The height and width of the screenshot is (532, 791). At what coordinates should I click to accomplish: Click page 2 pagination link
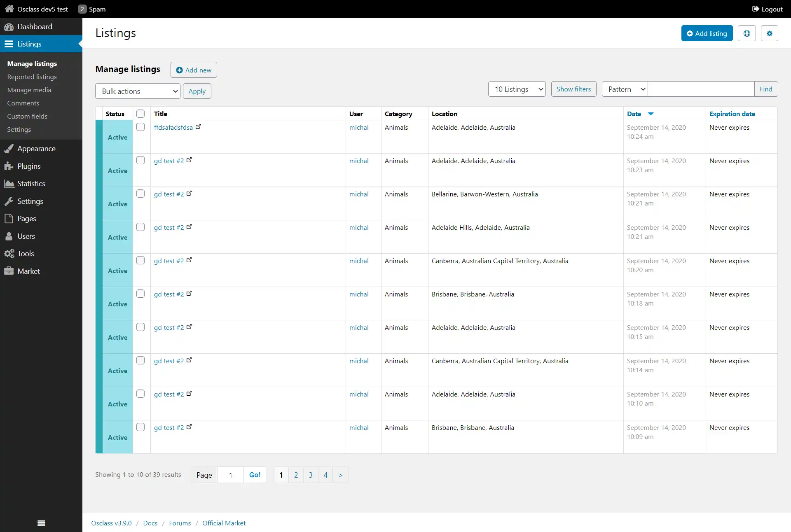296,474
